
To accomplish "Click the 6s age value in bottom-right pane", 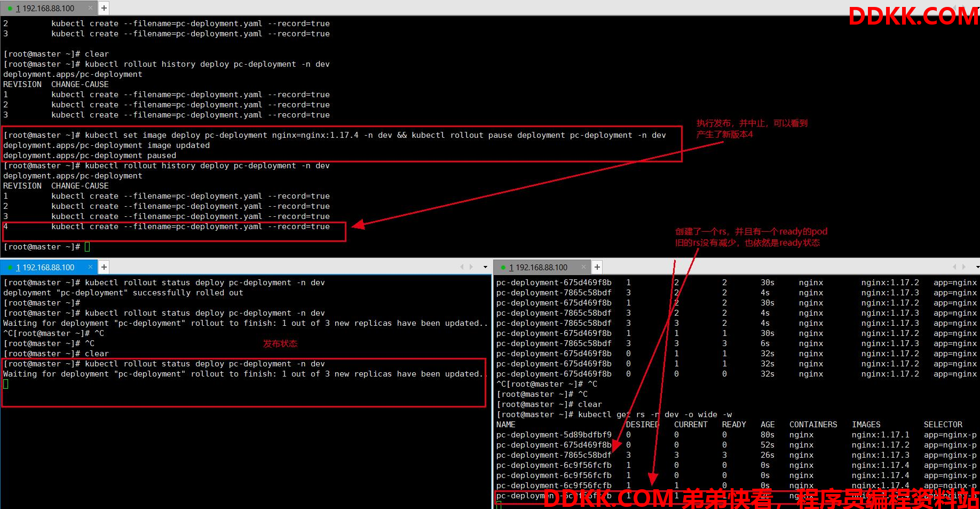I will click(765, 343).
